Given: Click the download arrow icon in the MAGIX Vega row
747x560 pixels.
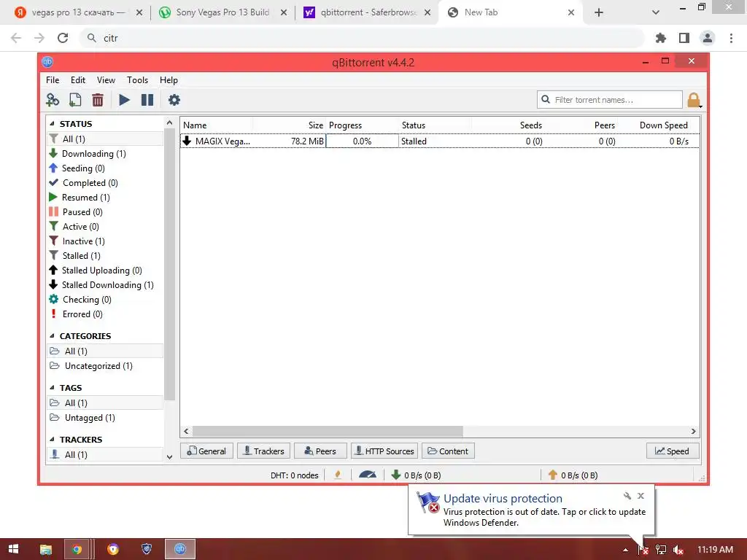Looking at the screenshot, I should [x=187, y=141].
